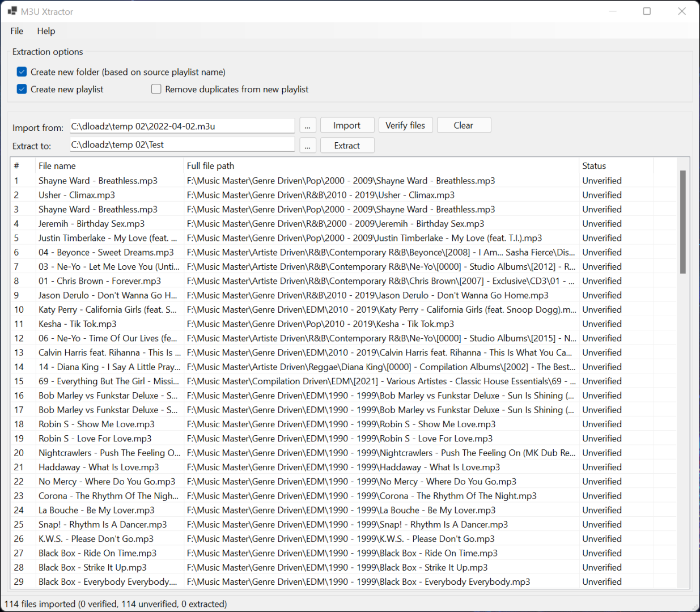
Task: Sort by the File name column header
Action: (x=109, y=166)
